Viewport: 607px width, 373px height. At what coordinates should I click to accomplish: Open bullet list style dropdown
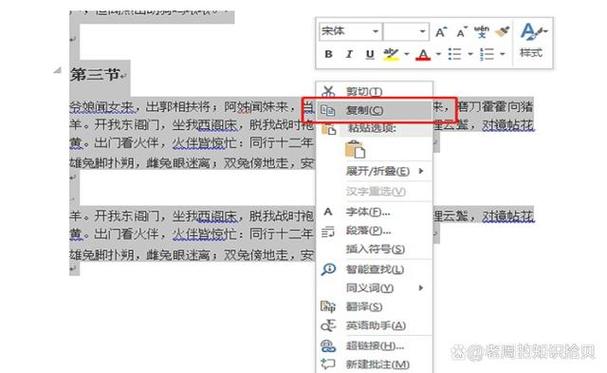coord(470,54)
